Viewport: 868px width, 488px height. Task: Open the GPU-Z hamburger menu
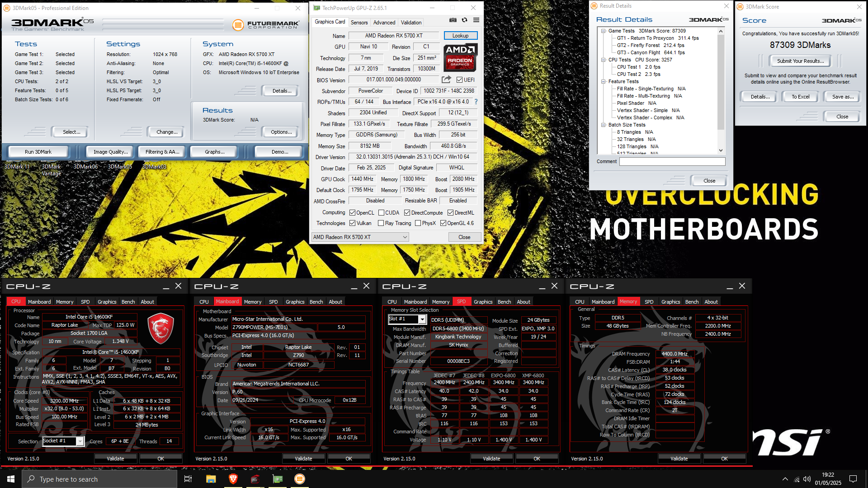pos(476,20)
